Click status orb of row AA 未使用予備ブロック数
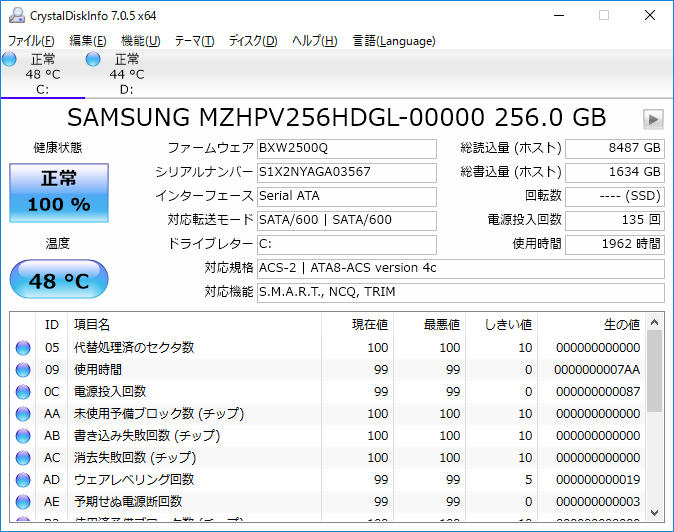Image resolution: width=674 pixels, height=532 pixels. 23,414
